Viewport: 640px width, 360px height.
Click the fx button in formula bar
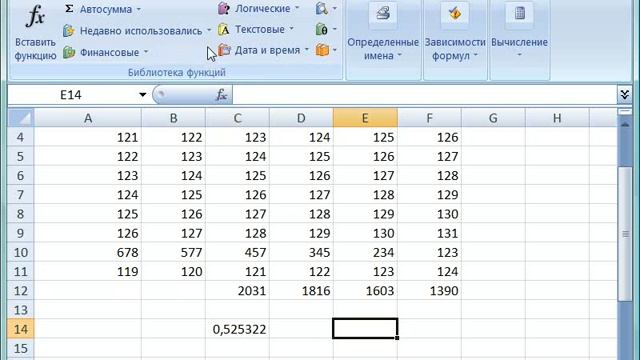pos(221,95)
